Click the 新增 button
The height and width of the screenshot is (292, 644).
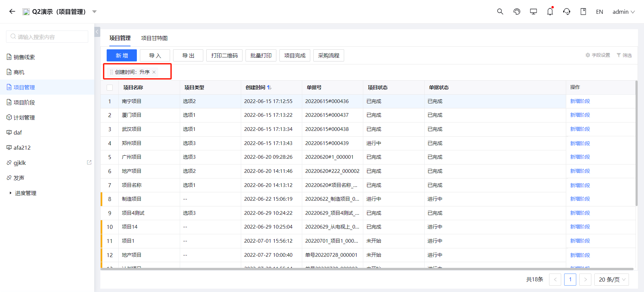(x=122, y=55)
